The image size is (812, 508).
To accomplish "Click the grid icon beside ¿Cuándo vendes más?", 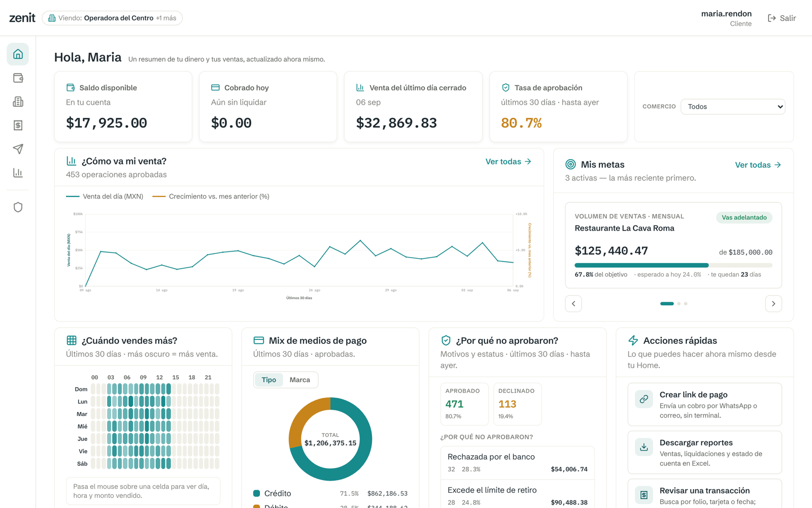I will [x=72, y=340].
